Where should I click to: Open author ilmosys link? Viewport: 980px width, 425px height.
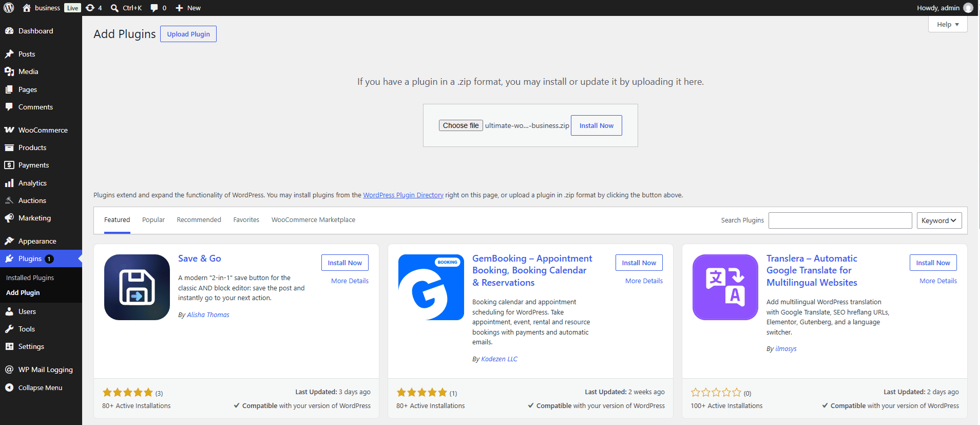click(x=786, y=349)
